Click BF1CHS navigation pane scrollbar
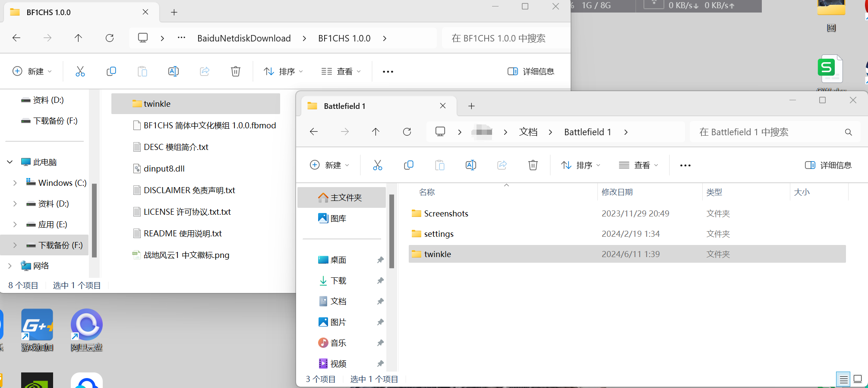Screen dimensions: 868x388 (94, 220)
